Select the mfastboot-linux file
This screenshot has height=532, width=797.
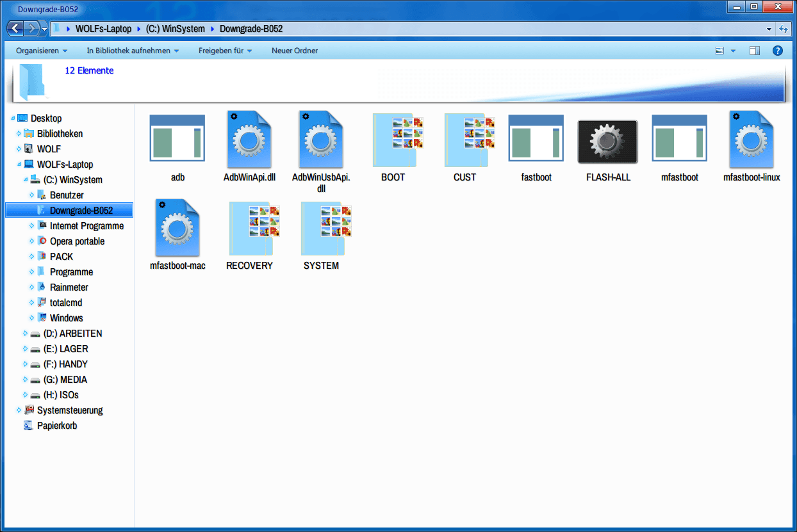pos(752,147)
